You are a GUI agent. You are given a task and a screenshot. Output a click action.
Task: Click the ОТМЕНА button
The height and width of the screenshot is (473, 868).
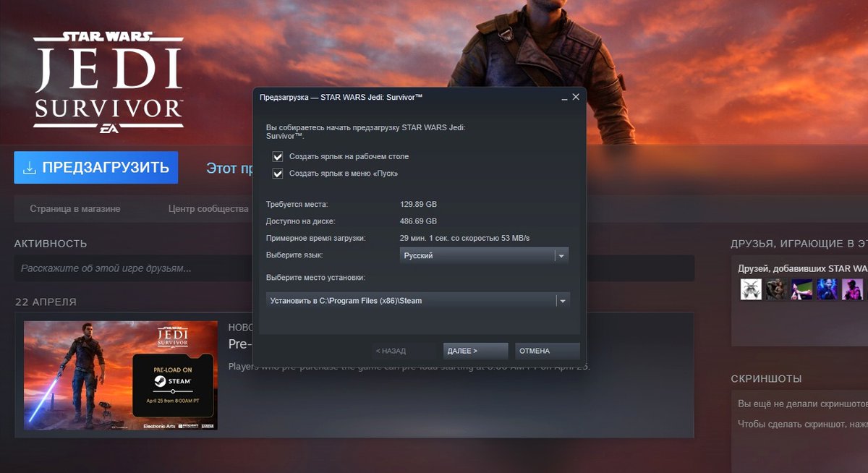click(547, 351)
